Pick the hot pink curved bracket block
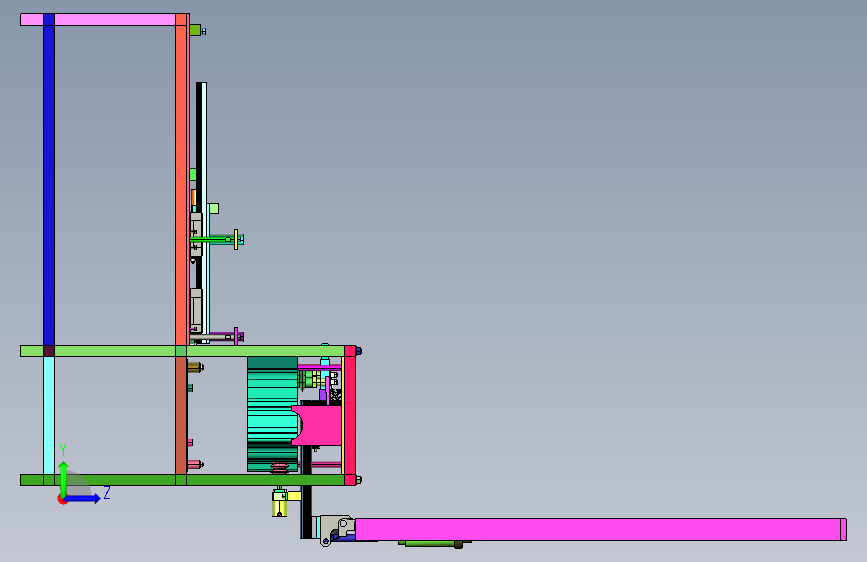This screenshot has width=867, height=562. 320,425
